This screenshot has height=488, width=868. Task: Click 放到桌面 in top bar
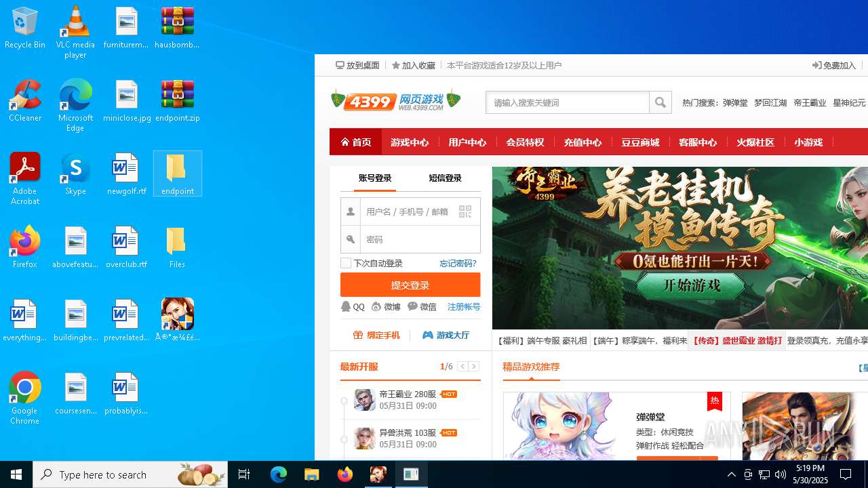coord(357,65)
